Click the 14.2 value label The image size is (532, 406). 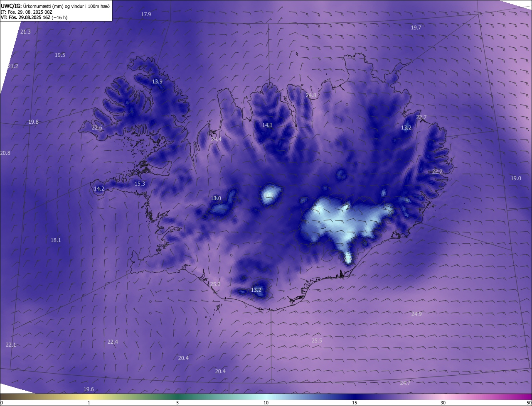pos(99,188)
